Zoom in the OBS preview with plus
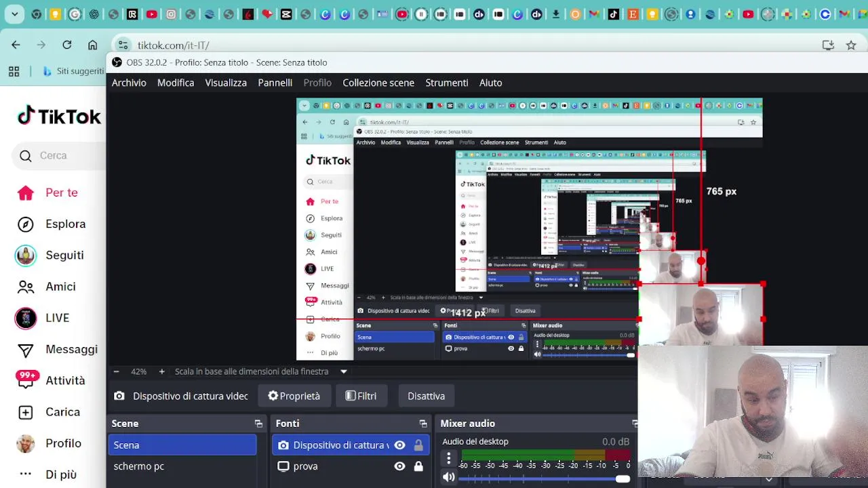The width and height of the screenshot is (868, 488). [x=161, y=371]
